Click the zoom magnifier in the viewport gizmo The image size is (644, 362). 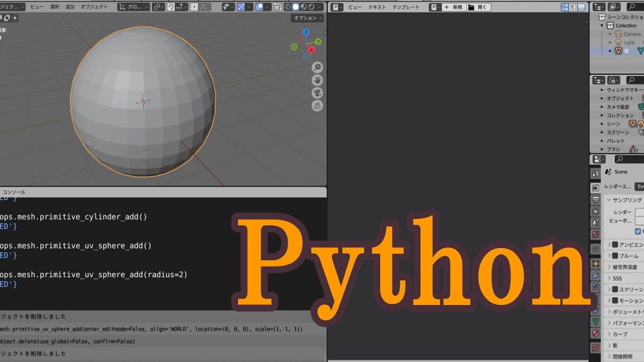[317, 67]
